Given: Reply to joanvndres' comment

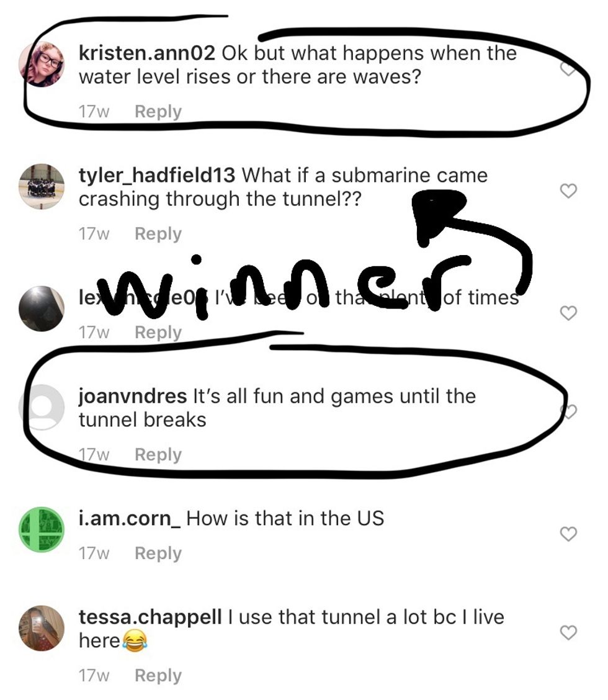Looking at the screenshot, I should (x=158, y=454).
